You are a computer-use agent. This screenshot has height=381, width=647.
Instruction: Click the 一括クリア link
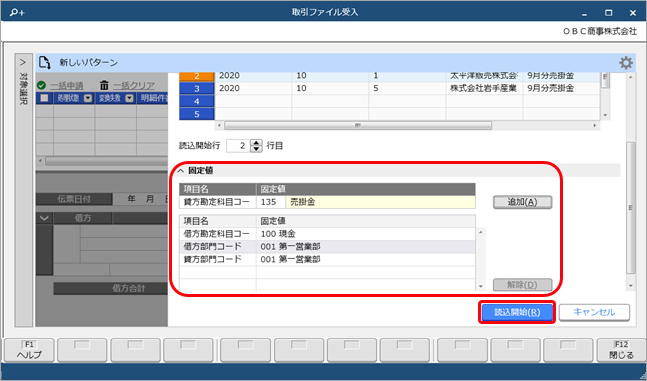pyautogui.click(x=134, y=85)
